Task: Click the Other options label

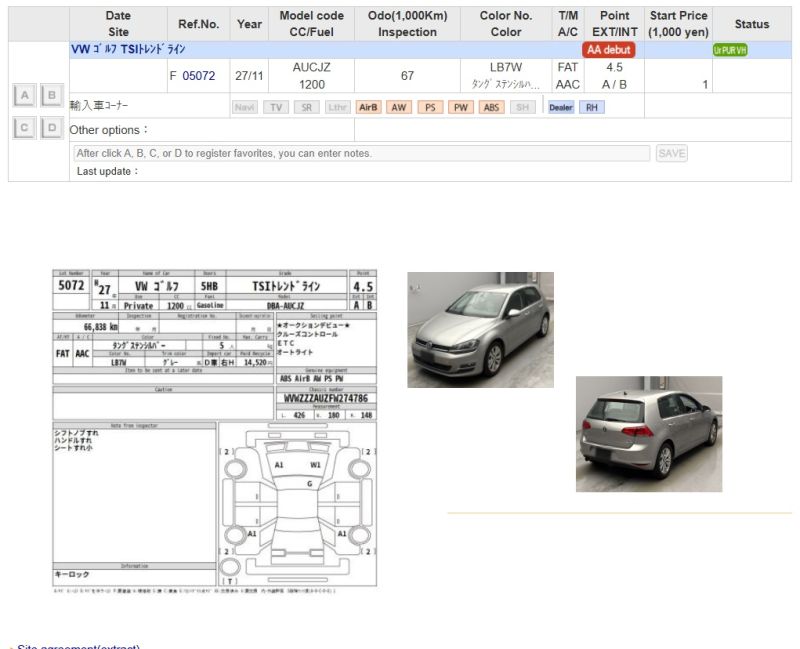Action: tap(109, 130)
